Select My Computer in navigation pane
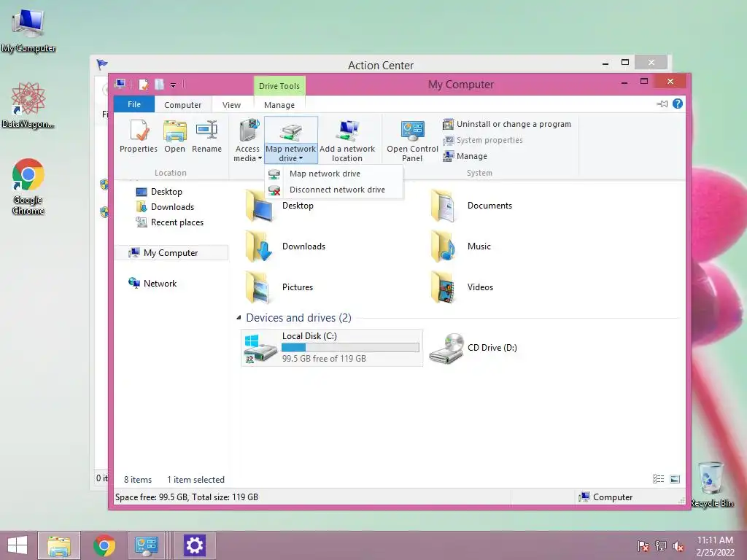This screenshot has width=747, height=560. pyautogui.click(x=171, y=253)
